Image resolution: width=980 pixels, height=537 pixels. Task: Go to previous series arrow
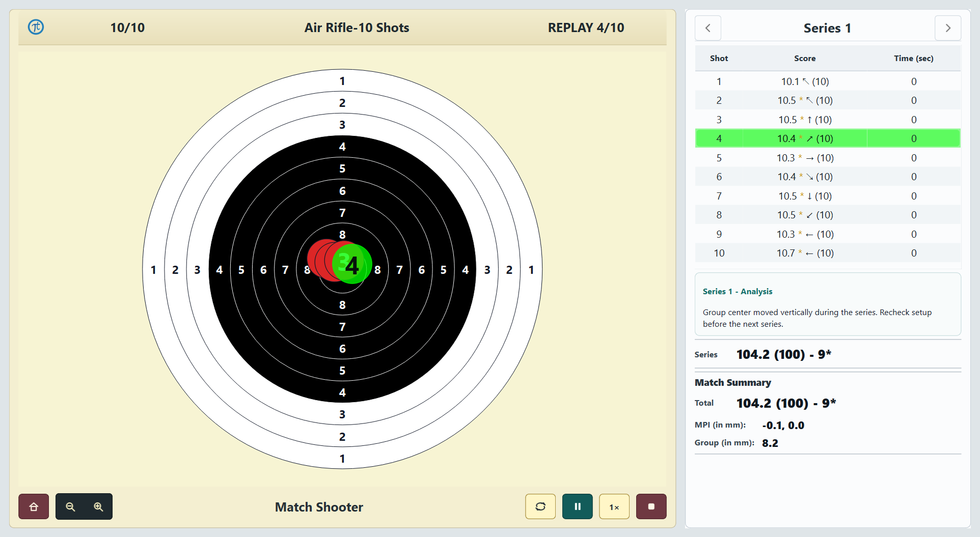pyautogui.click(x=708, y=28)
